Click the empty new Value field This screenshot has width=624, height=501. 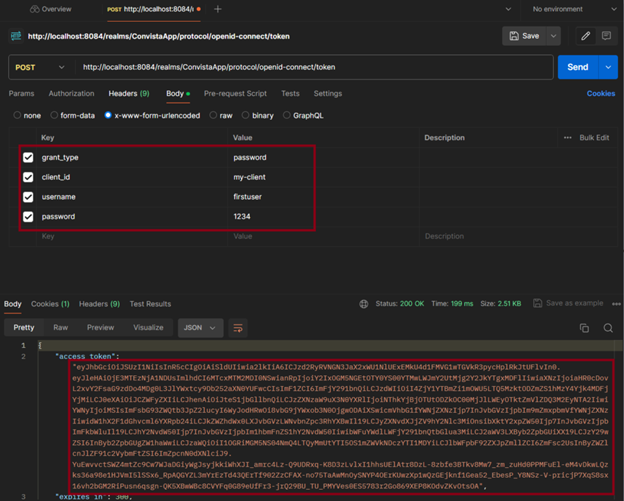(323, 236)
